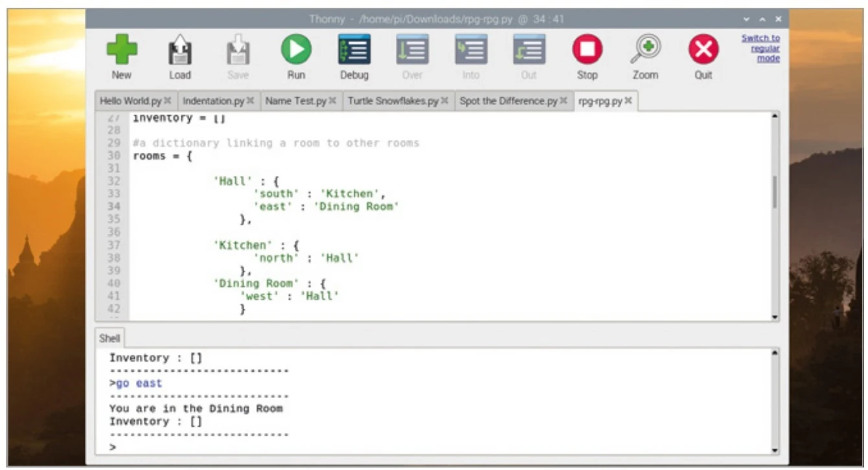The image size is (868, 470).
Task: Open the Hello World.py tab
Action: click(x=130, y=101)
